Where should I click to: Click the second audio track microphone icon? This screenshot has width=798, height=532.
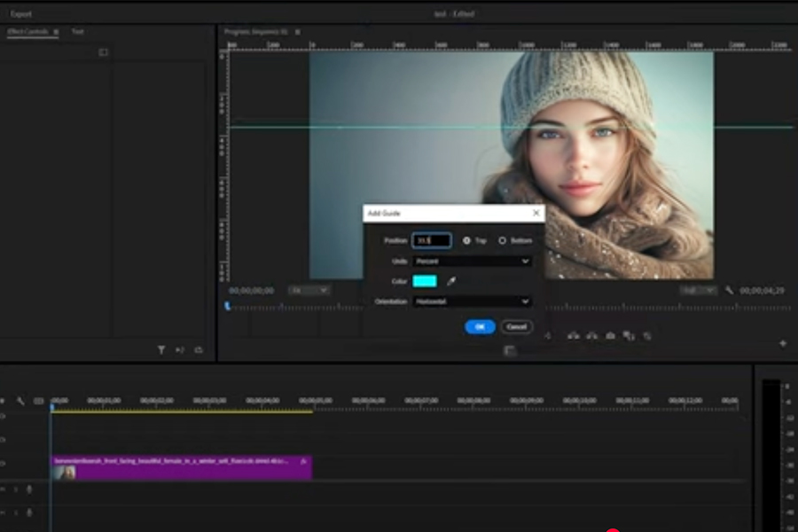(29, 512)
